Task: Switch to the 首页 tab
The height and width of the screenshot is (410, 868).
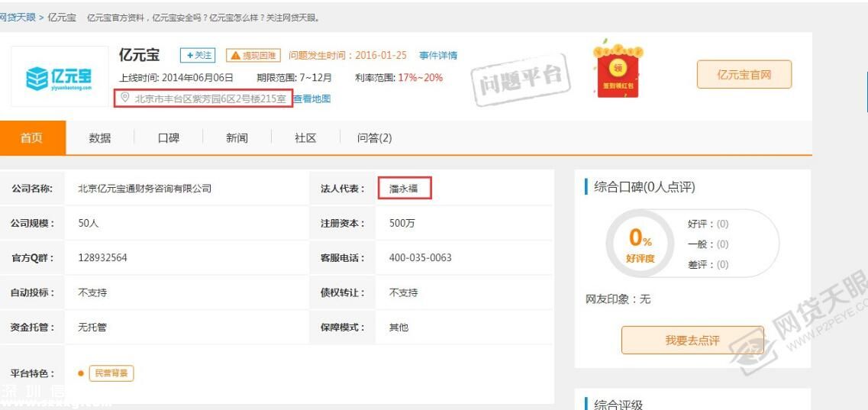Action: pyautogui.click(x=32, y=137)
